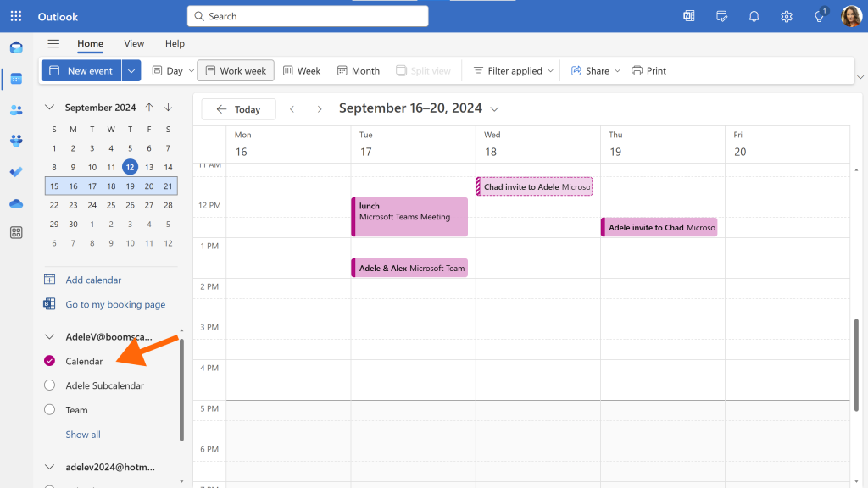Open the To Do checkmark app
This screenshot has width=868, height=488.
click(x=16, y=172)
